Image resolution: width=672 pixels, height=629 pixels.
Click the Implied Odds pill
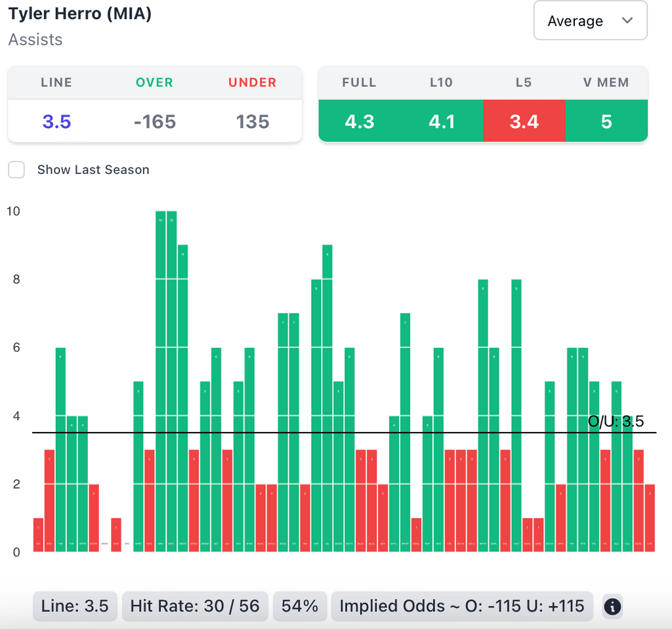pyautogui.click(x=462, y=606)
